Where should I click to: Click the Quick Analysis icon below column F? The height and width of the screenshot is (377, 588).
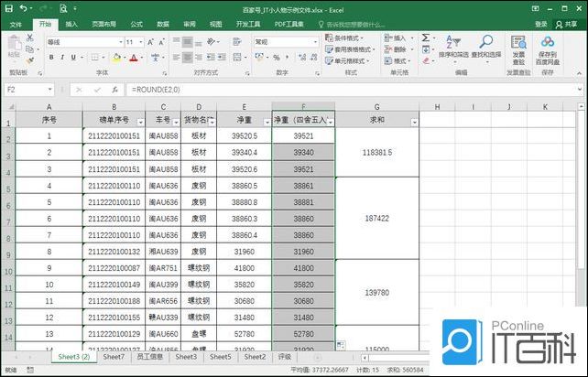tap(341, 345)
